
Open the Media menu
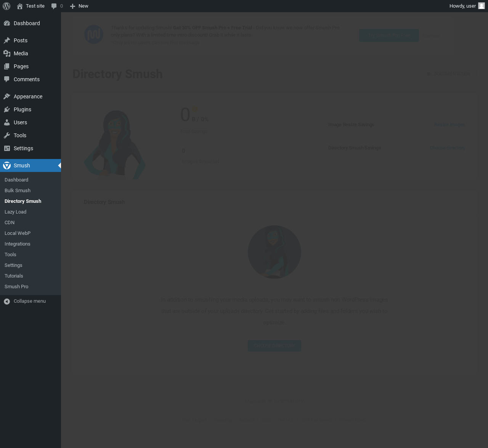(x=30, y=53)
